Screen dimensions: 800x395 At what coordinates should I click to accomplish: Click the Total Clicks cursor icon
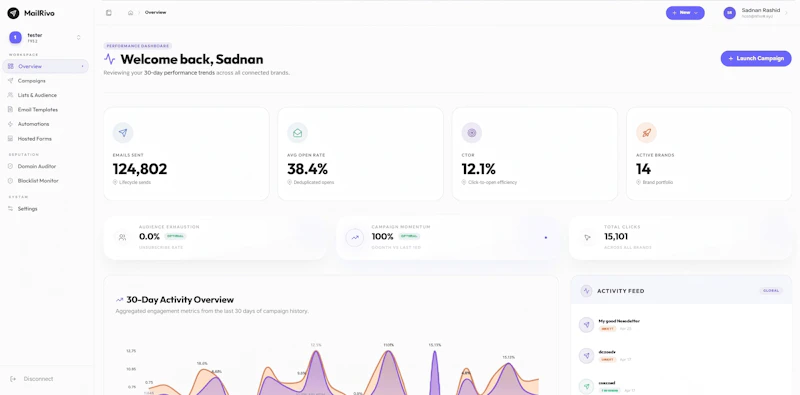(x=587, y=237)
